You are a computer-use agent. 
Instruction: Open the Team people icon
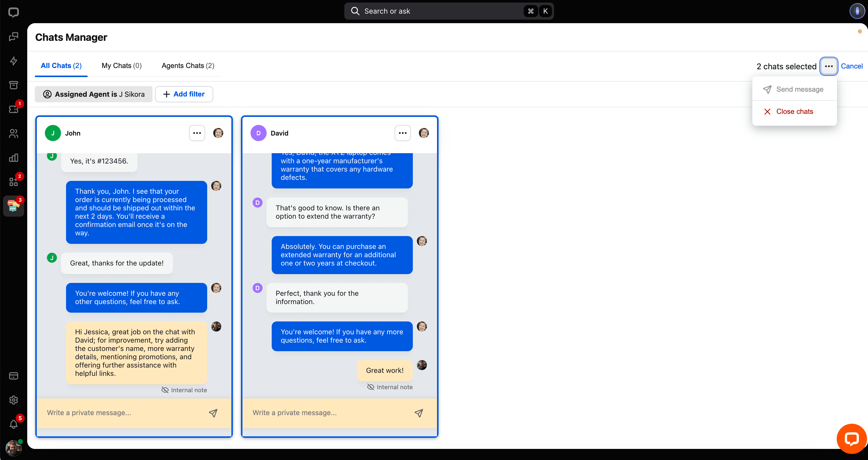pyautogui.click(x=13, y=134)
